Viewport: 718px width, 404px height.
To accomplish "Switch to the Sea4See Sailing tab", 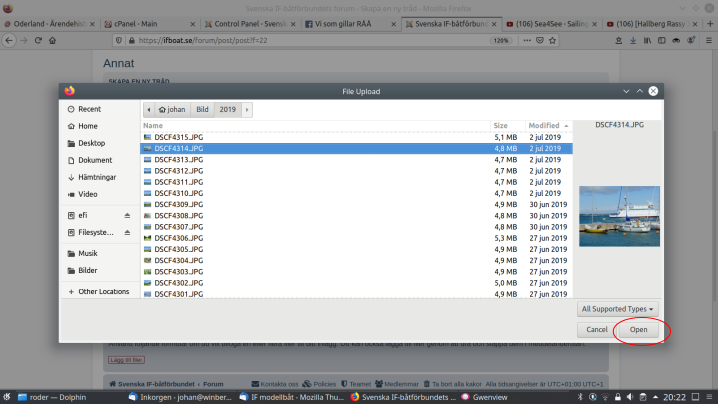I will click(551, 24).
